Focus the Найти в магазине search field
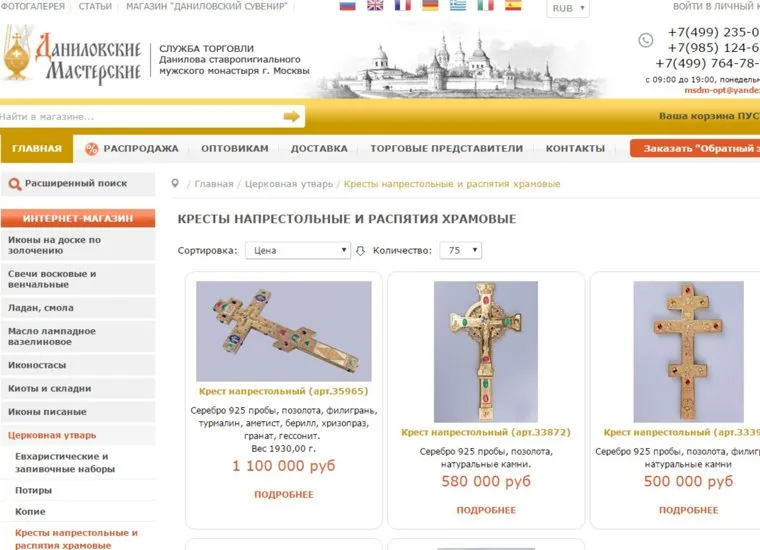The height and width of the screenshot is (550, 760). tap(141, 117)
